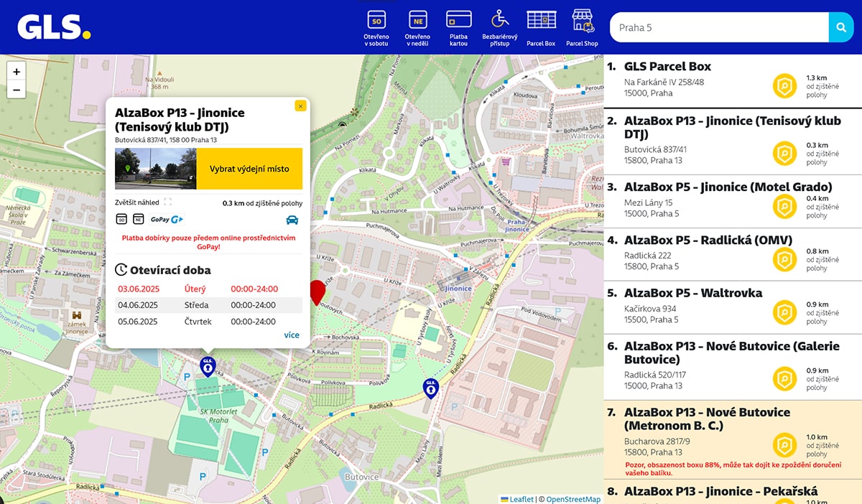Image resolution: width=862 pixels, height=504 pixels.
Task: Click the yellow badge for Metronom B. C. entry
Action: 785,445
